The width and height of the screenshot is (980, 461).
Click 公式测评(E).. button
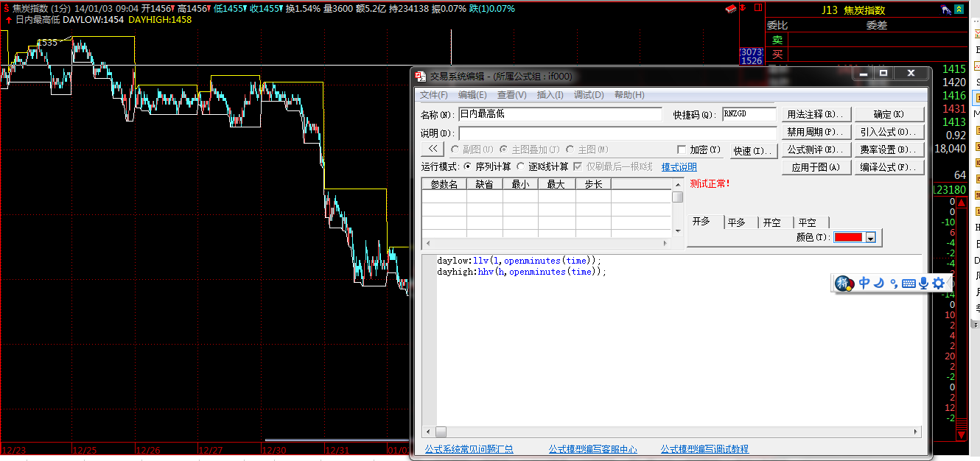pos(816,149)
